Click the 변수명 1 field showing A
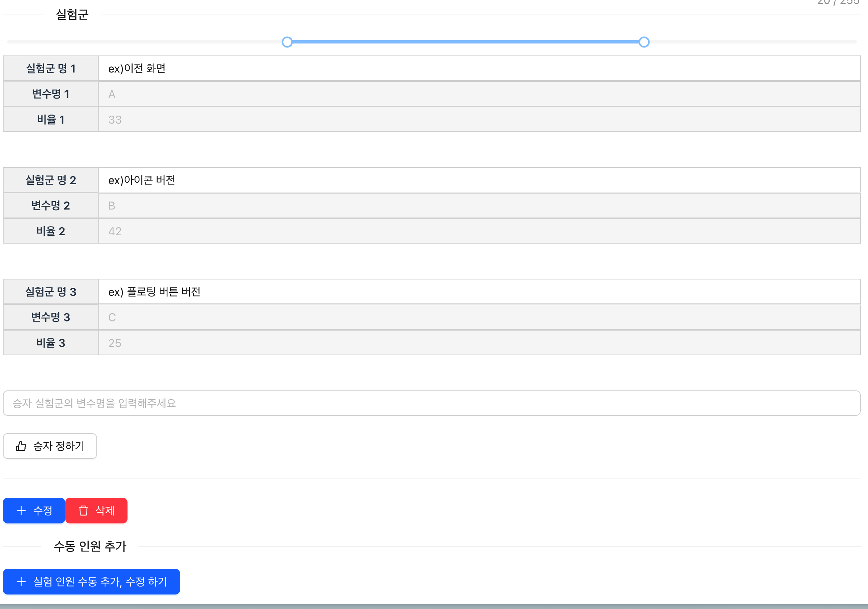Image resolution: width=868 pixels, height=609 pixels. (x=479, y=94)
